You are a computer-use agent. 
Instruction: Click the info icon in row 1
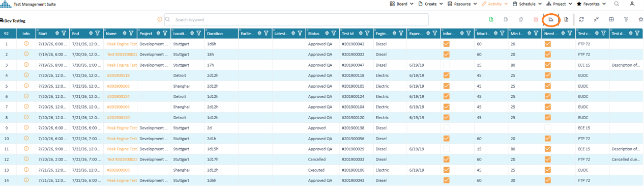pyautogui.click(x=26, y=44)
